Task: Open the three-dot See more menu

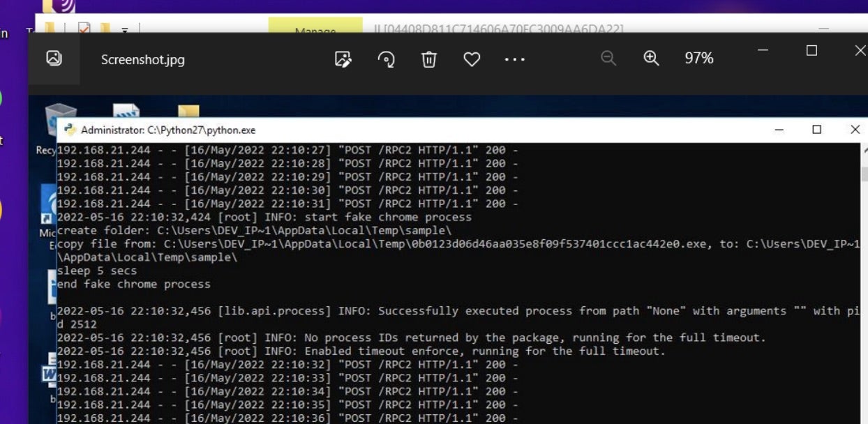Action: pyautogui.click(x=514, y=59)
